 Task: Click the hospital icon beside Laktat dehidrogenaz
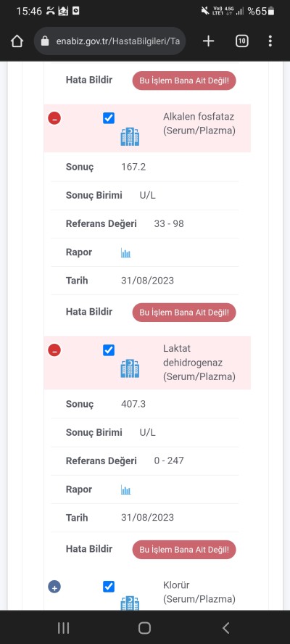click(x=130, y=368)
